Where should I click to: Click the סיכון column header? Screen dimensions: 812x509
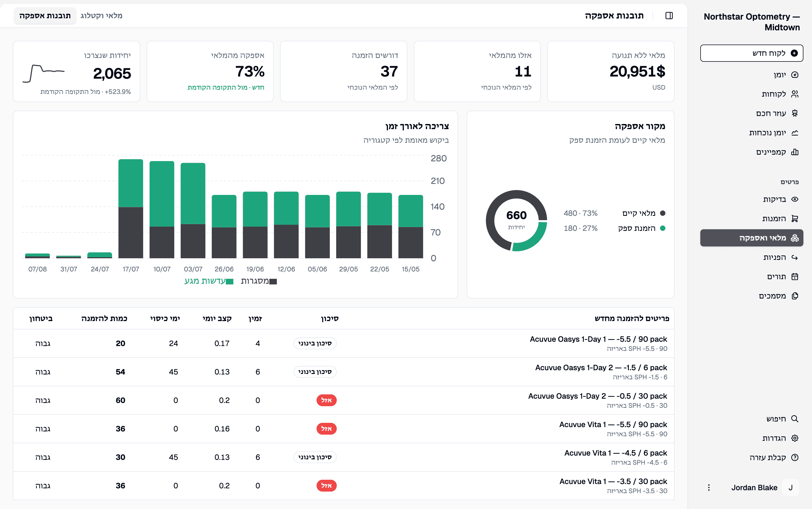click(329, 318)
